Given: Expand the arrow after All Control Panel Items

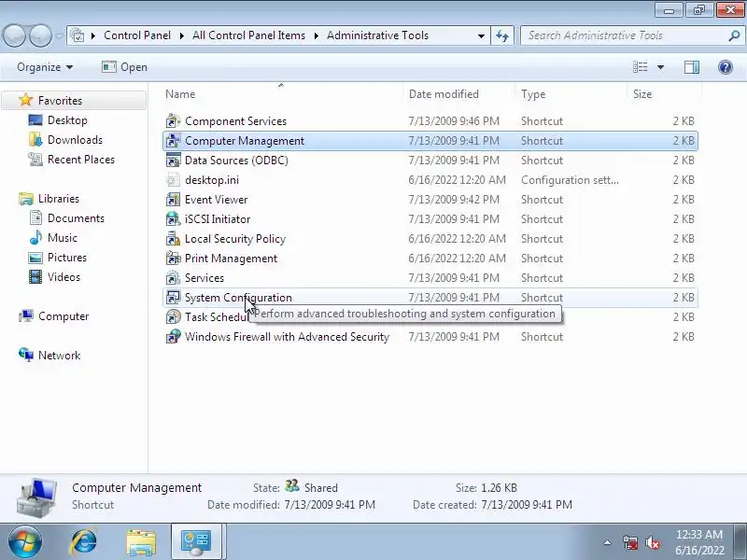Looking at the screenshot, I should (316, 35).
